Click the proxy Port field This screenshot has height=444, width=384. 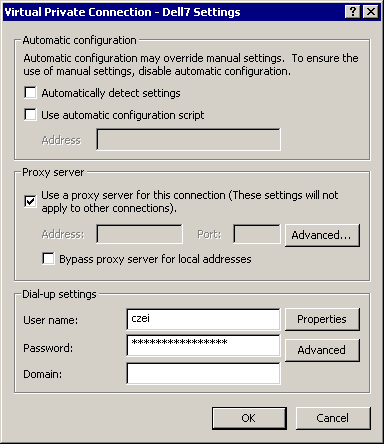tap(257, 234)
